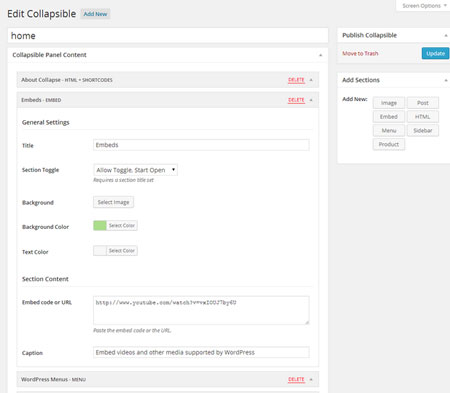This screenshot has width=450, height=393.
Task: Open the Section Toggle dropdown
Action: tap(135, 170)
